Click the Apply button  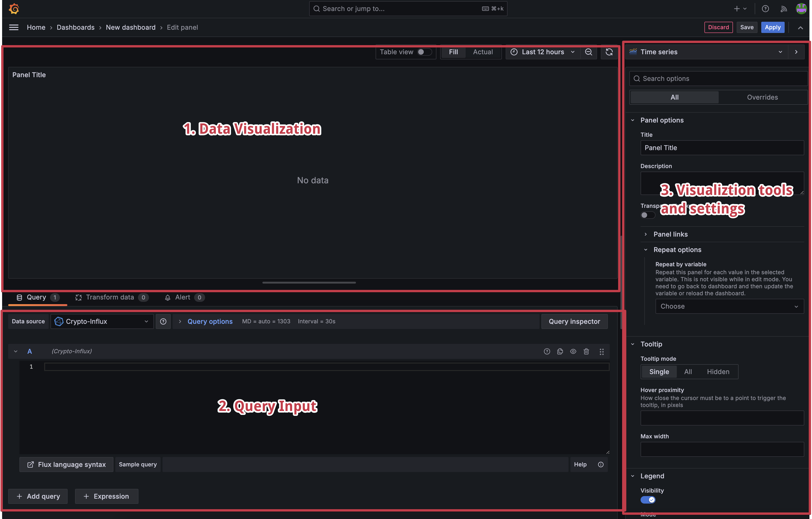pos(772,27)
